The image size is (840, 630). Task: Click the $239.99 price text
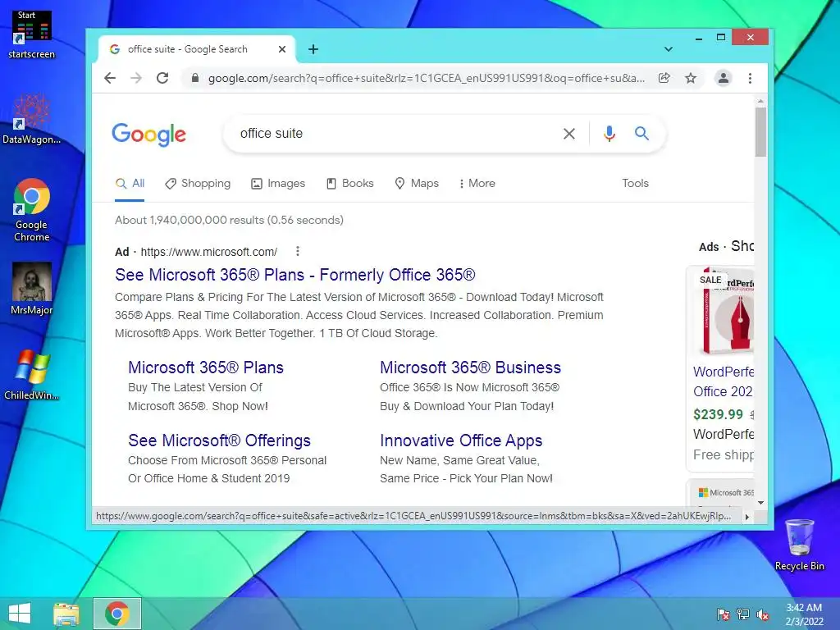pos(718,414)
